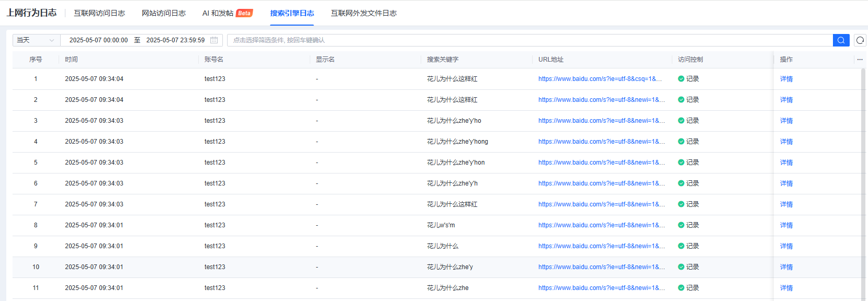Open Baidu URL in row 2
868x301 pixels.
click(x=602, y=100)
